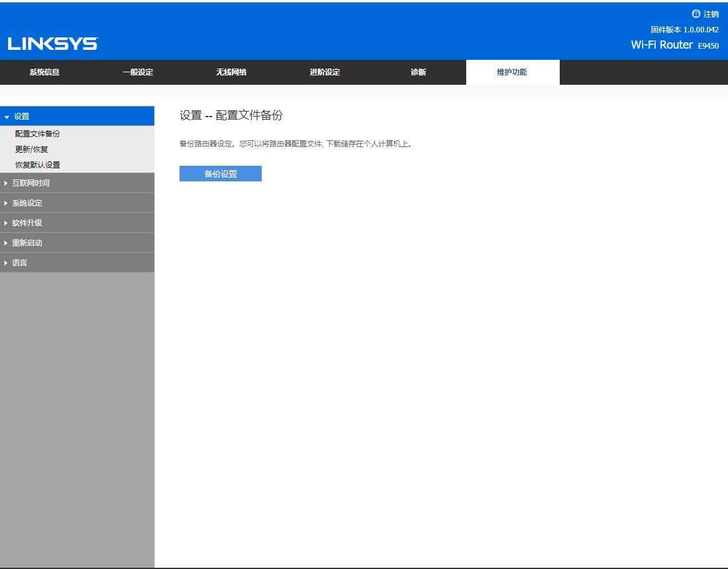
Task: Open the 诊断 tab
Action: pyautogui.click(x=416, y=72)
